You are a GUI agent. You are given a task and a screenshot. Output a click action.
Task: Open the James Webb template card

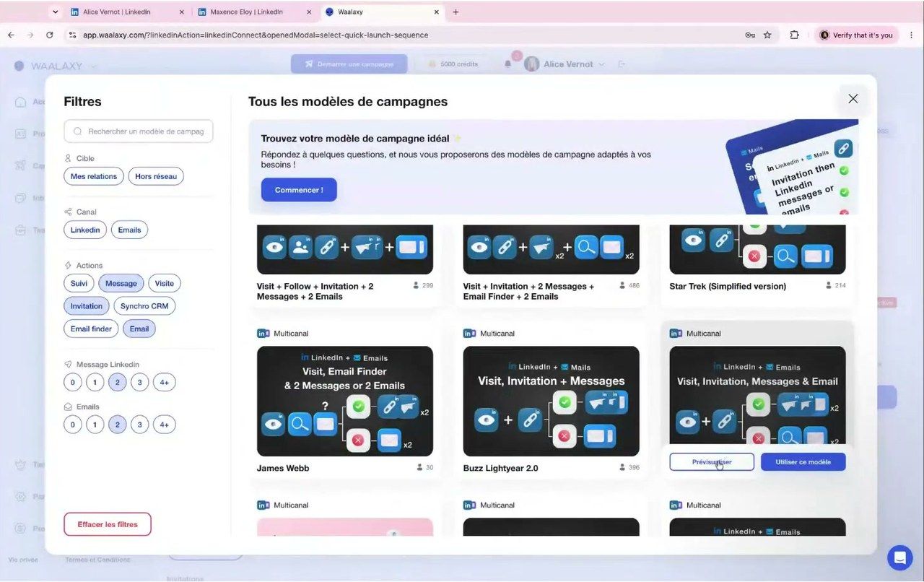[x=345, y=401]
